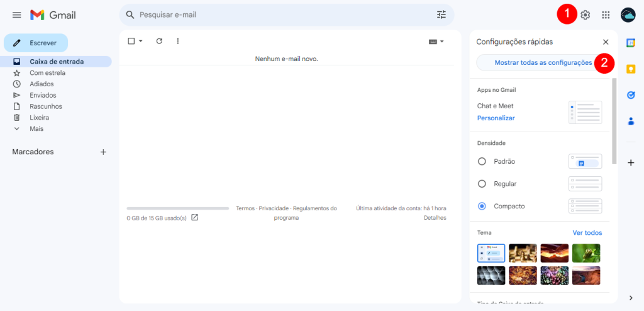The height and width of the screenshot is (311, 644).
Task: Click the Padrão density preview image
Action: coord(586,161)
